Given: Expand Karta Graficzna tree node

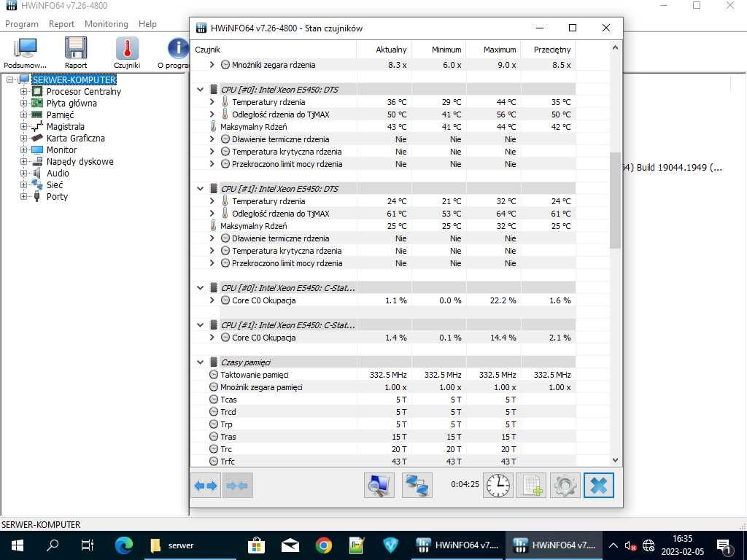Looking at the screenshot, I should 23,138.
